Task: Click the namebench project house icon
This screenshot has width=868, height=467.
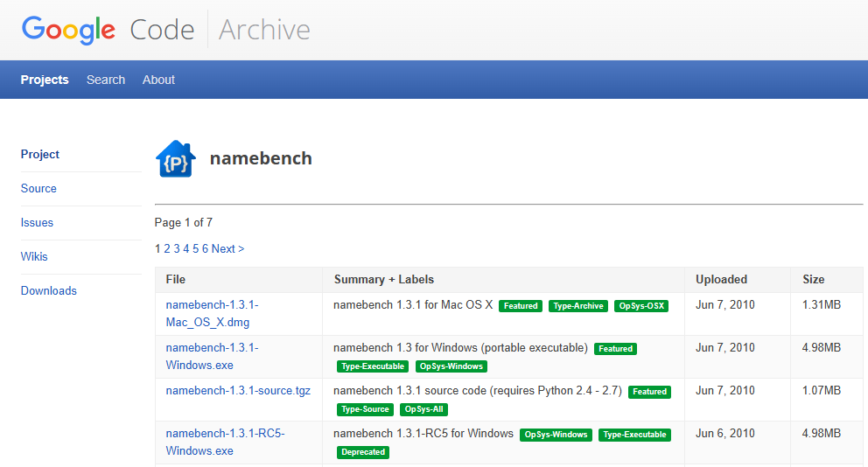Action: point(176,159)
